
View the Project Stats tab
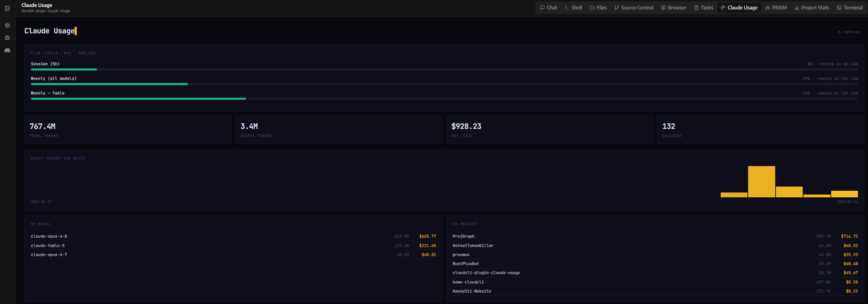coord(812,8)
